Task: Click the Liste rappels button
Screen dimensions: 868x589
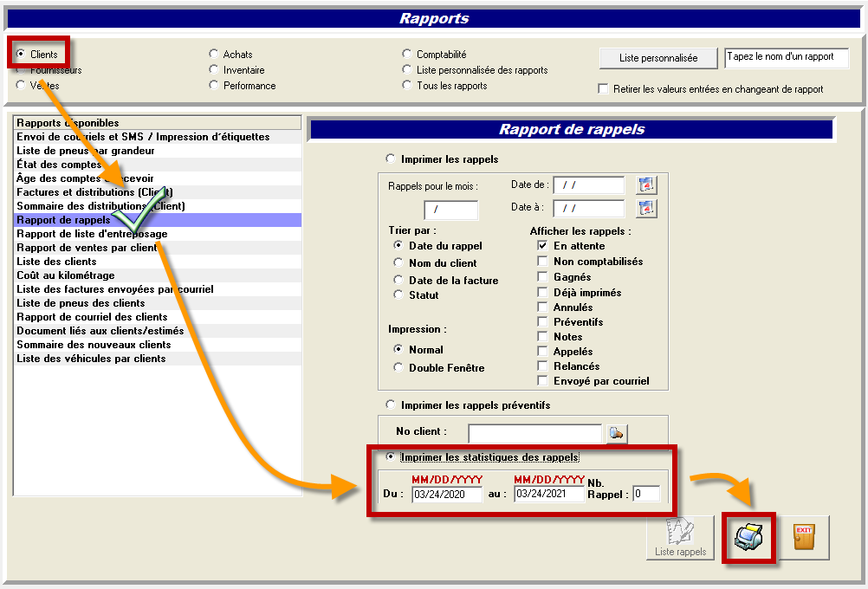Action: [680, 538]
